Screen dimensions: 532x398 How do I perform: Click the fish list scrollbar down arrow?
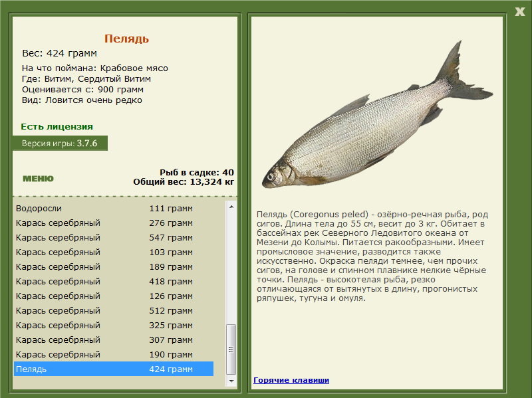click(x=231, y=381)
